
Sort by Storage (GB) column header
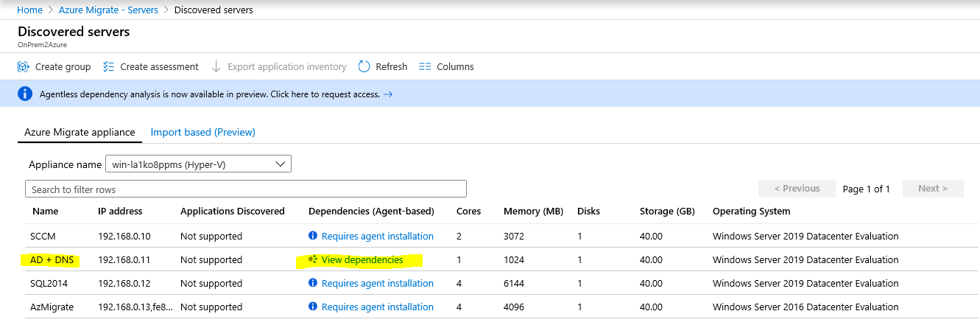point(667,211)
